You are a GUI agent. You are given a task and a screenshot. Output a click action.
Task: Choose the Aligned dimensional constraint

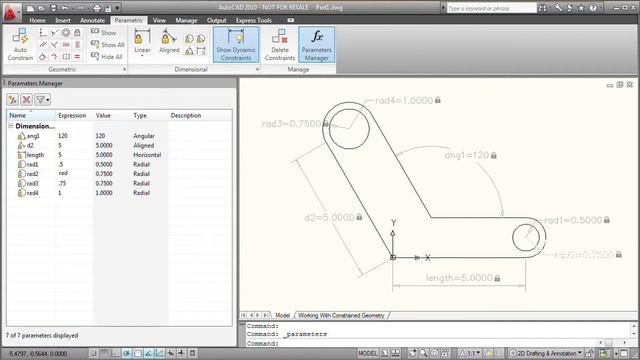[x=169, y=41]
